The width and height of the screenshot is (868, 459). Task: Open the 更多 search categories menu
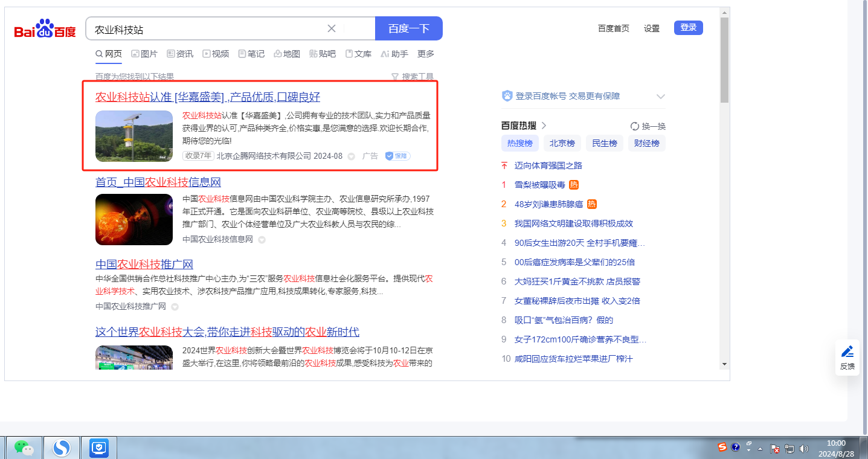(x=426, y=54)
